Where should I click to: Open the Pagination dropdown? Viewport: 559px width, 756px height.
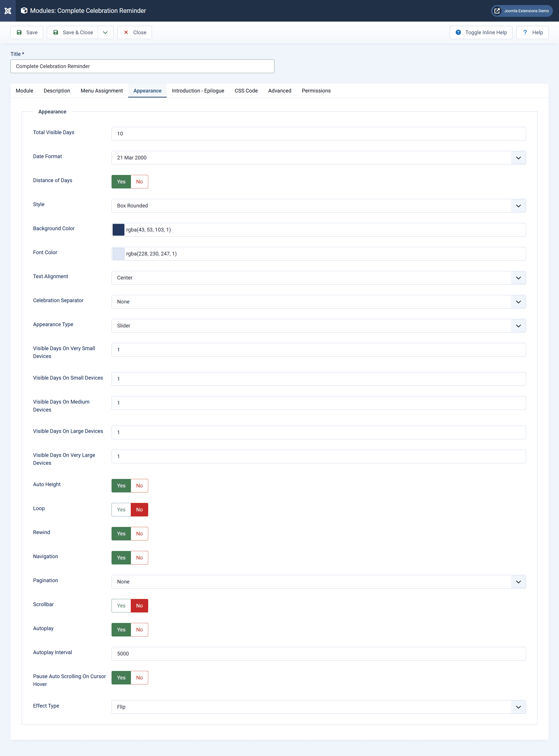(x=318, y=582)
